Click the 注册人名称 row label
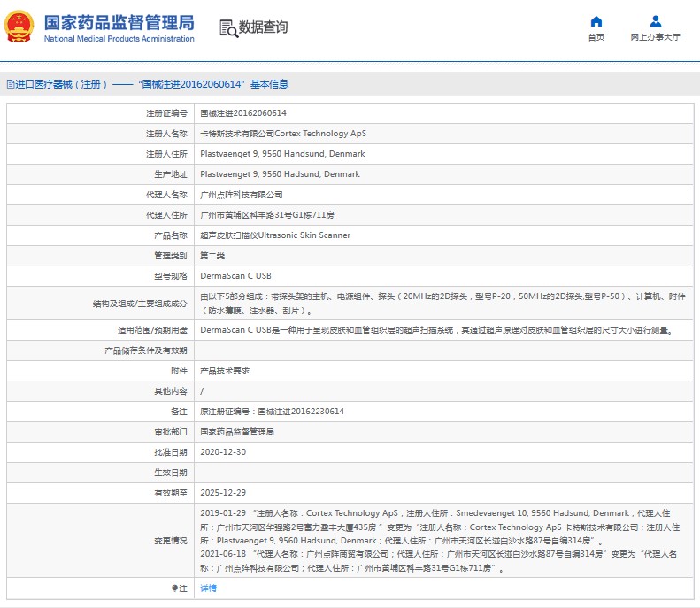 (x=166, y=134)
